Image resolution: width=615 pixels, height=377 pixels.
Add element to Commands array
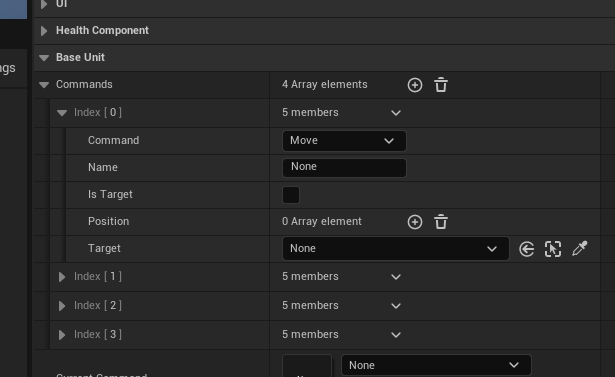[x=415, y=85]
